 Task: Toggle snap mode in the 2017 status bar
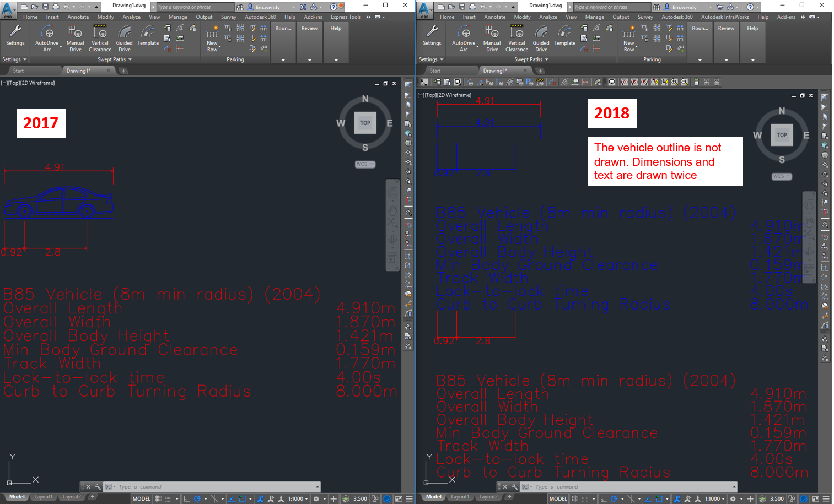[x=169, y=499]
